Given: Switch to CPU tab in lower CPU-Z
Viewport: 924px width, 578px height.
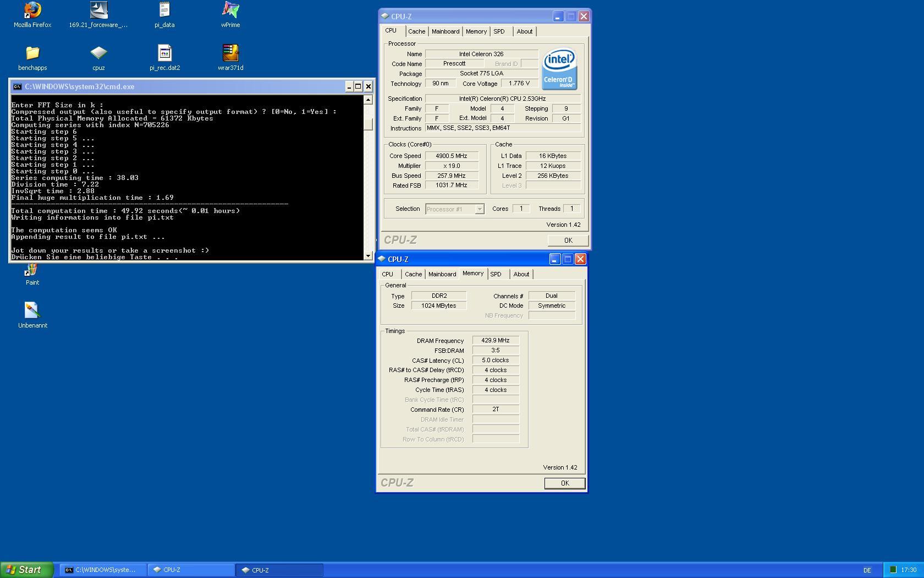Looking at the screenshot, I should click(388, 274).
